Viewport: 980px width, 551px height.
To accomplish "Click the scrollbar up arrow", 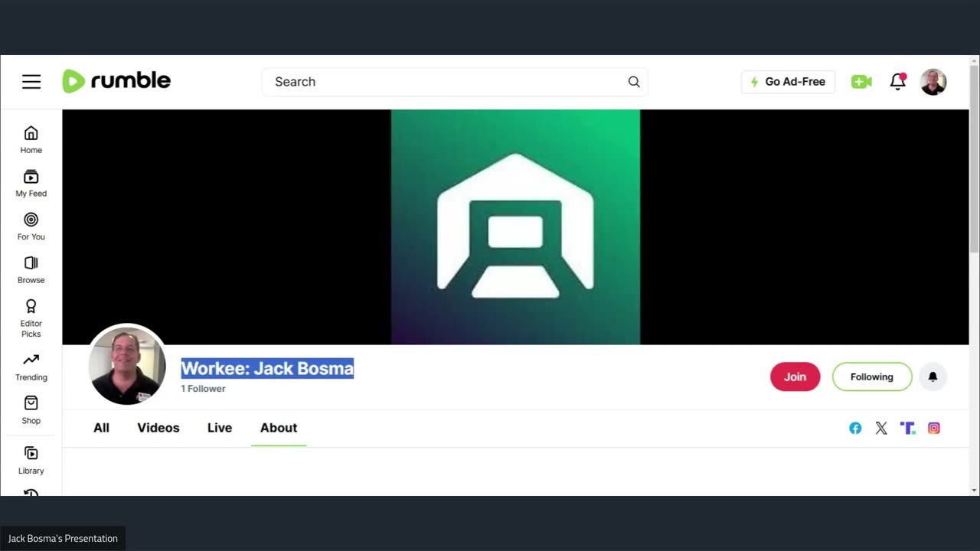I will [x=974, y=60].
